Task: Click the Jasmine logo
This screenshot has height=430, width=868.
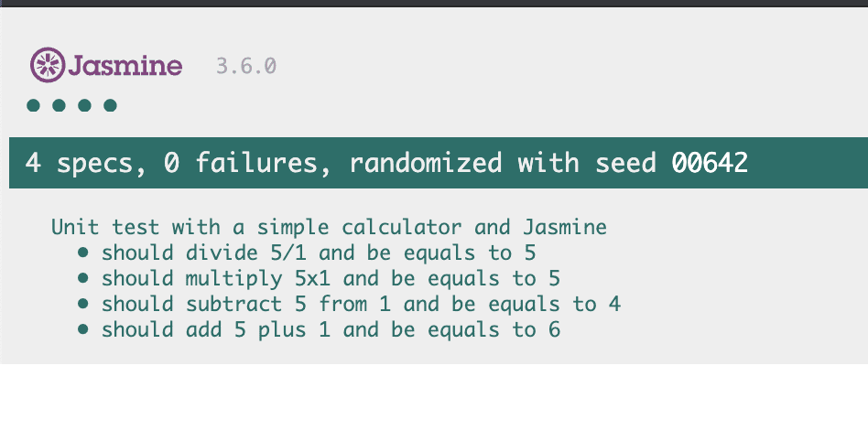Action: [105, 65]
